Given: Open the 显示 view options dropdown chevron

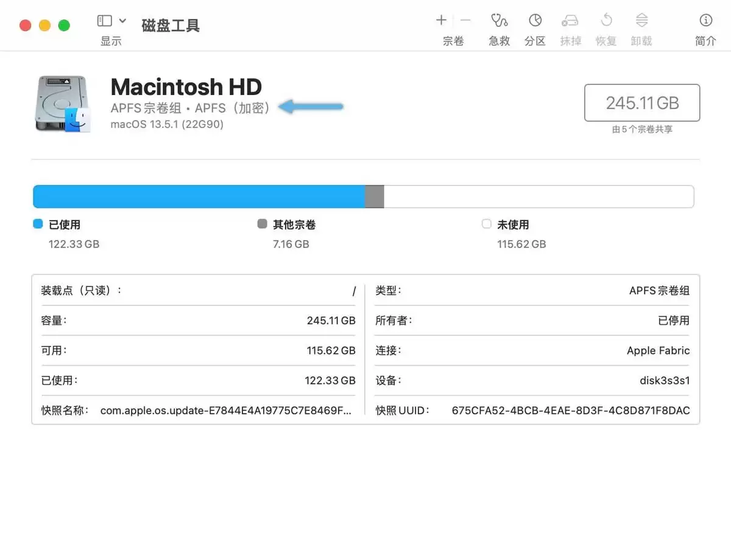Looking at the screenshot, I should tap(121, 20).
